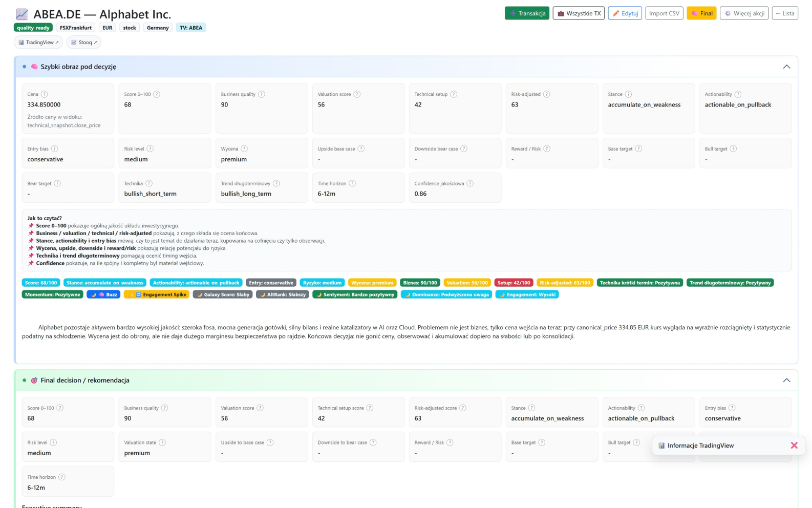Click AltRank: Słabszy badge
The image size is (812, 508).
[x=283, y=294]
